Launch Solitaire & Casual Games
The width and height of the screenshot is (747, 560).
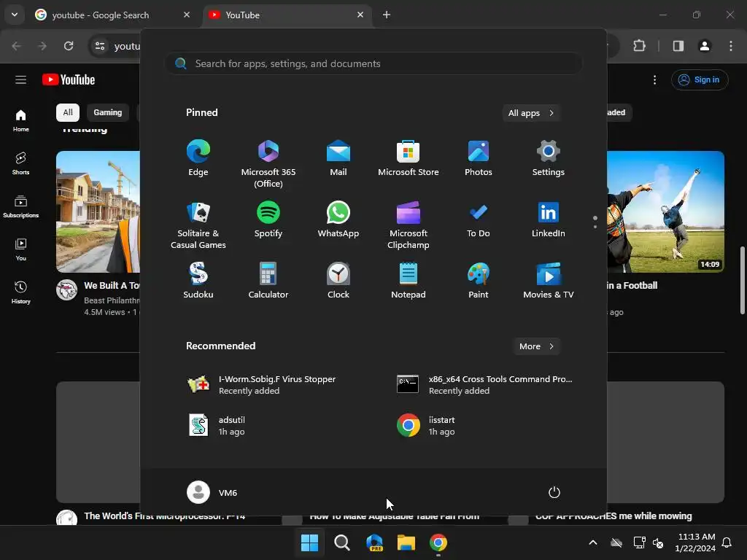click(x=198, y=225)
